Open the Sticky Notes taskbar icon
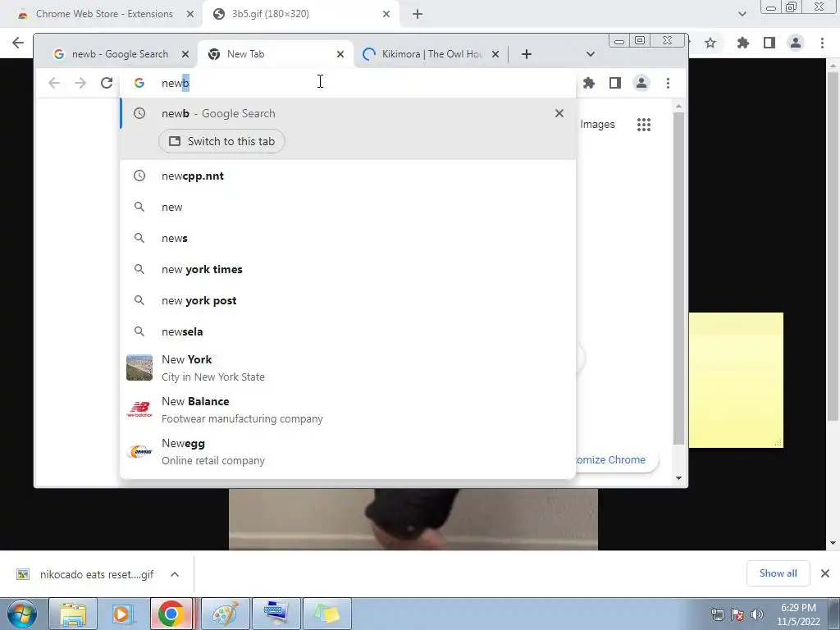Screen dimensions: 840x630 pyautogui.click(x=327, y=614)
